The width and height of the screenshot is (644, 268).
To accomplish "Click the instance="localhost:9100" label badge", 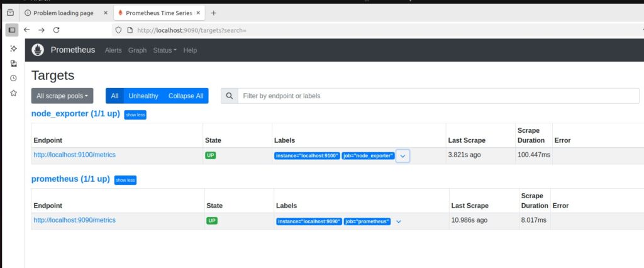I will coord(307,156).
